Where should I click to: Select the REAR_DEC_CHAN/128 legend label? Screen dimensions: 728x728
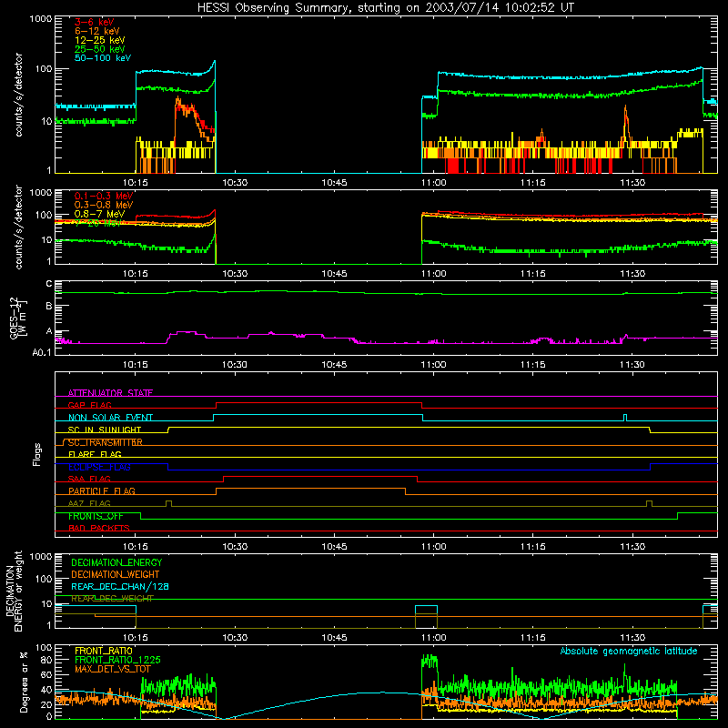point(120,587)
